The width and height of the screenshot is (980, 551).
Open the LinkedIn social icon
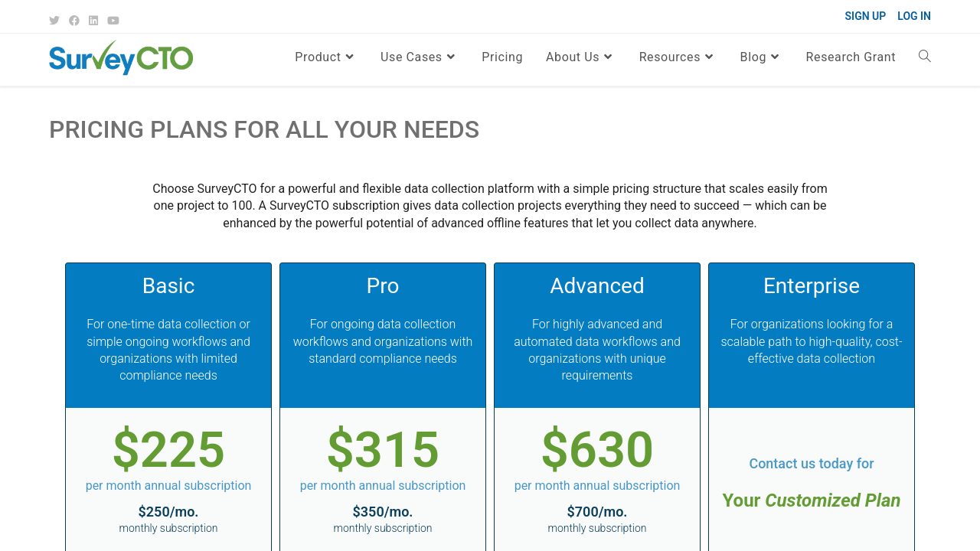pos(93,21)
